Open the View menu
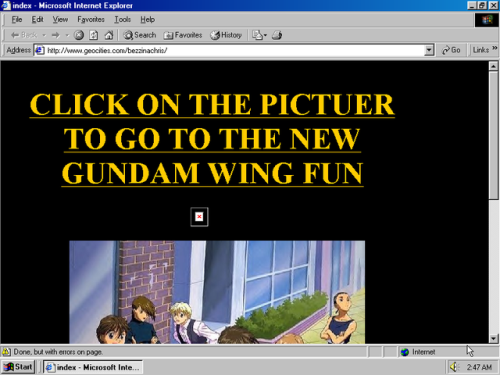Image resolution: width=500 pixels, height=375 pixels. point(60,20)
